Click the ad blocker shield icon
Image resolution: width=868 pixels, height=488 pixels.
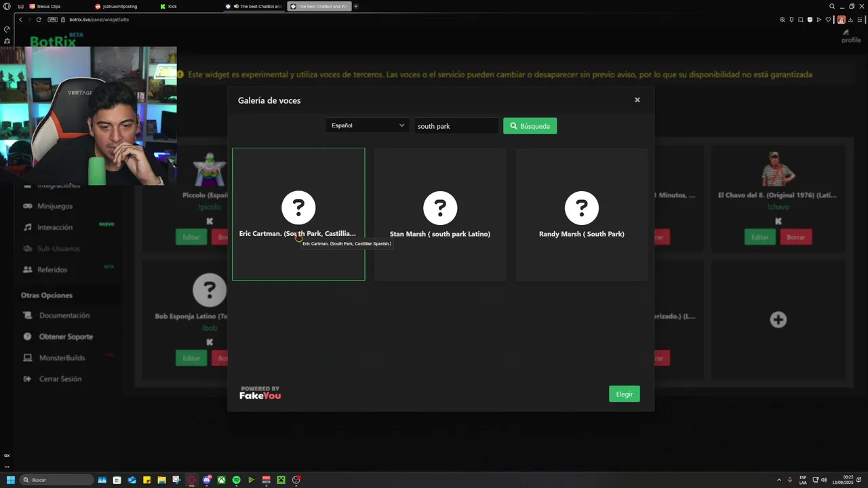810,20
